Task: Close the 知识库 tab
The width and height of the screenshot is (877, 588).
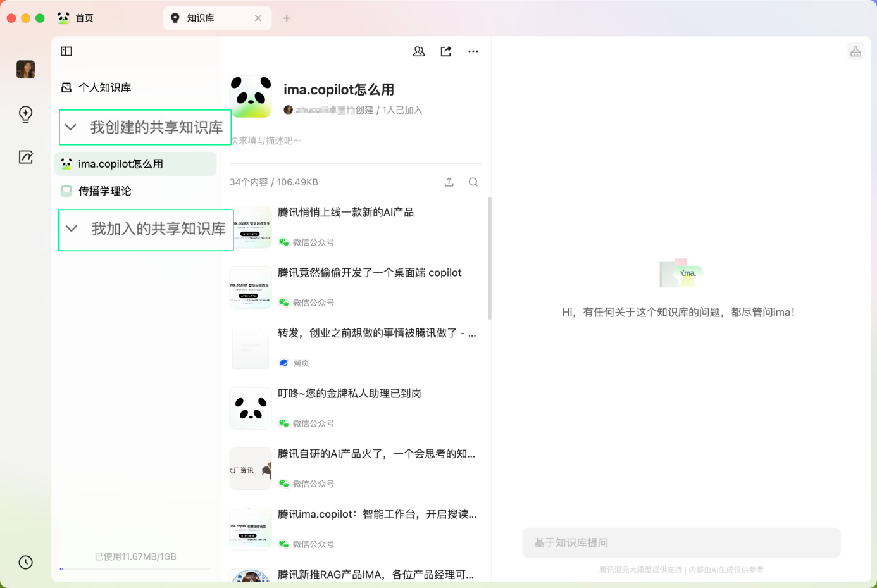Action: coord(258,18)
